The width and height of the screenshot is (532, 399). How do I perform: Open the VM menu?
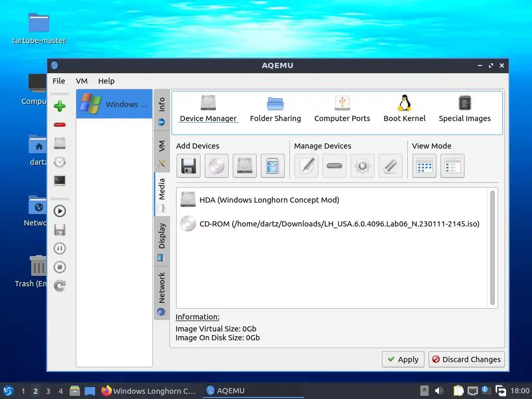coord(82,81)
